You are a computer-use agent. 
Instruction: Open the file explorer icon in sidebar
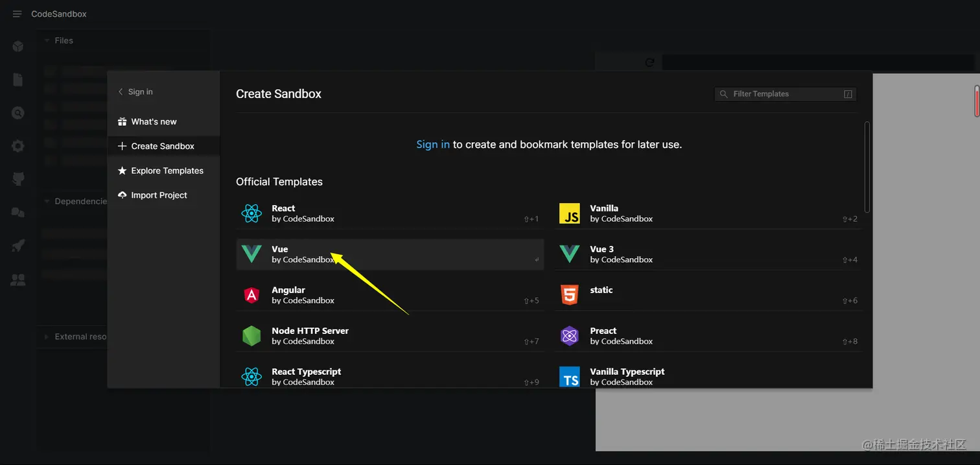point(18,80)
